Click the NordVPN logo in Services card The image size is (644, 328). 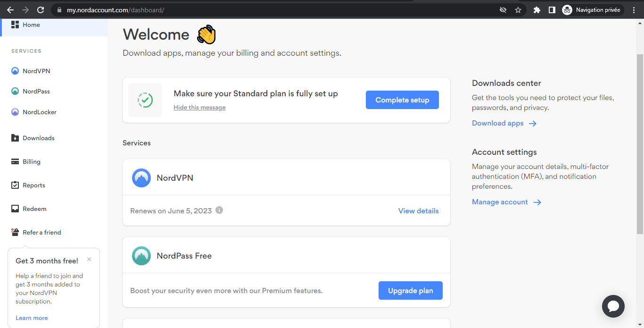tap(141, 178)
